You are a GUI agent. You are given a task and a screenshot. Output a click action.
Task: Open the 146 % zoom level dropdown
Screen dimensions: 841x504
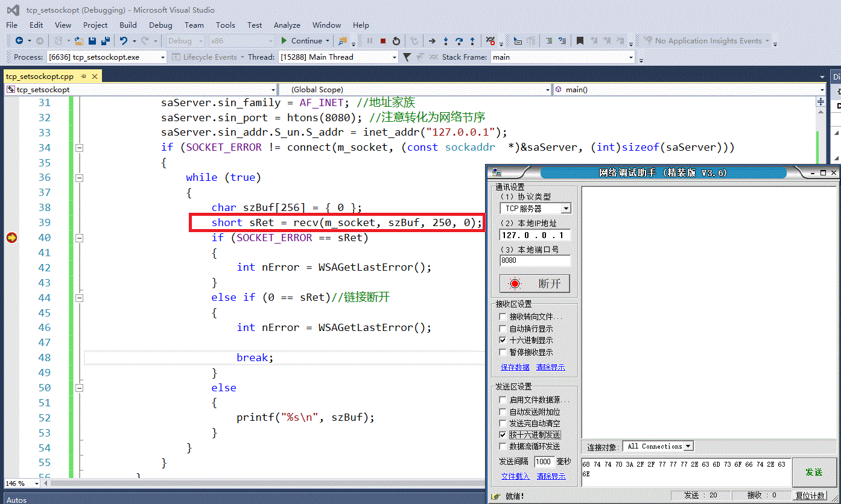pos(36,484)
